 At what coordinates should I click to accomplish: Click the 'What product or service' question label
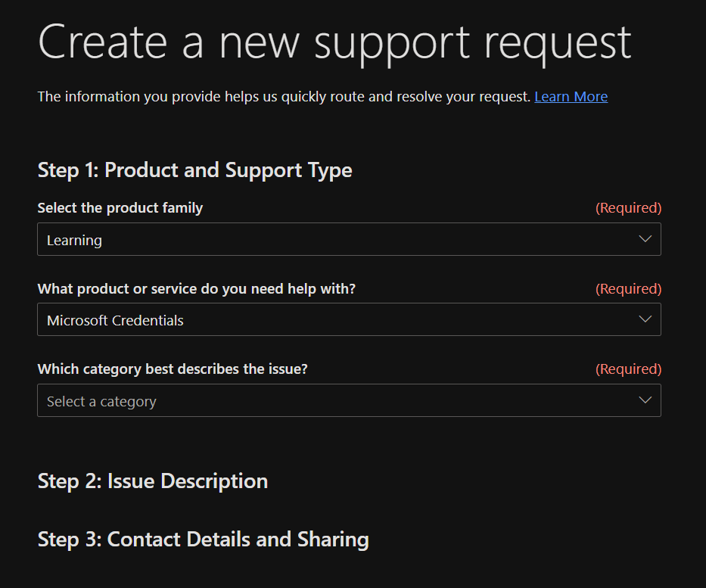(x=196, y=288)
